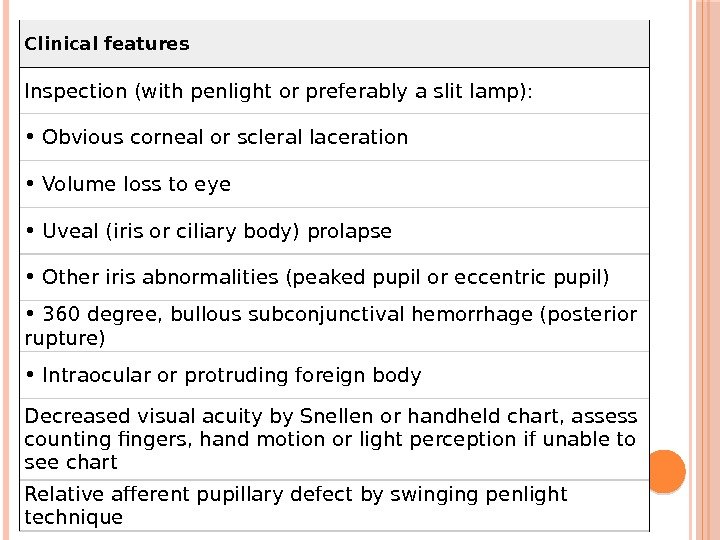Select "Obvious corneal or scleral laceration" text
The width and height of the screenshot is (720, 540).
click(x=225, y=137)
